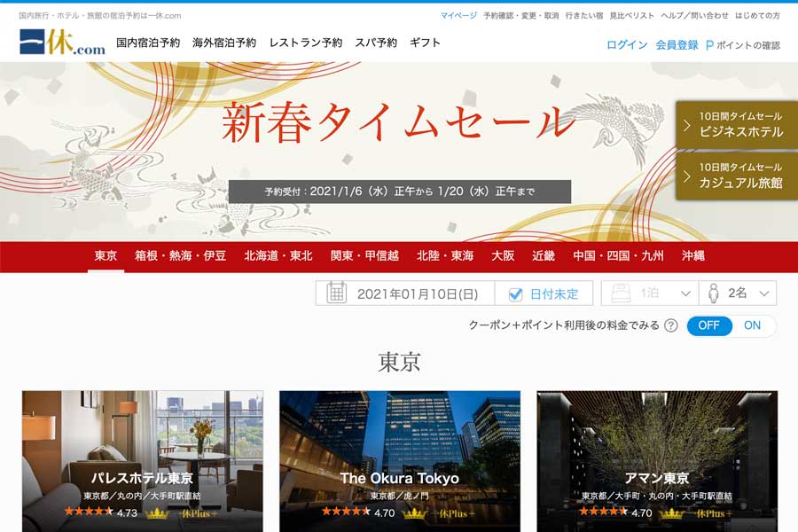Open ギフト menu
798x532 pixels.
[425, 43]
